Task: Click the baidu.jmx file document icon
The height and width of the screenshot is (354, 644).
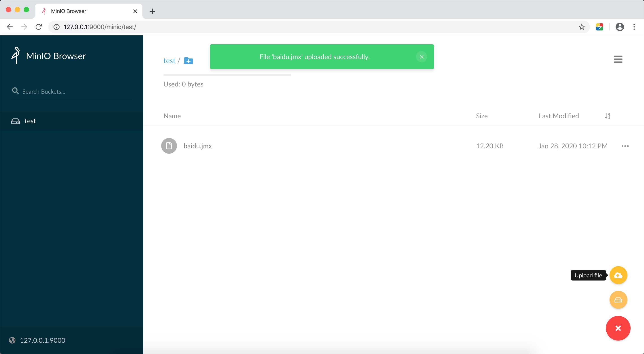Action: (x=169, y=146)
